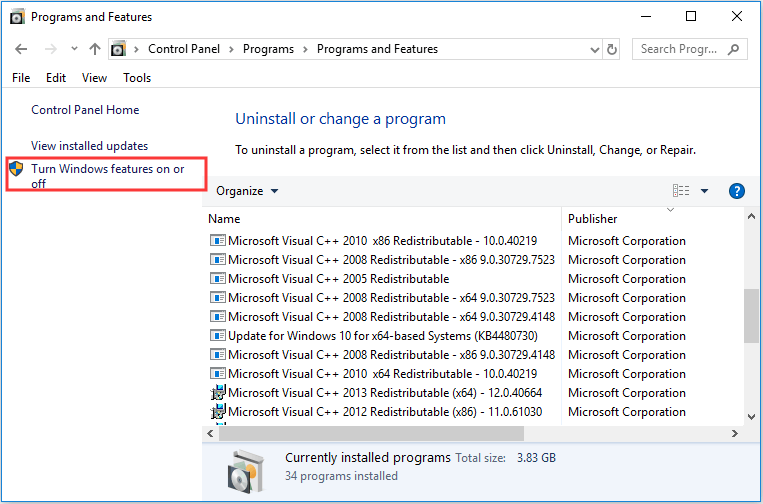
Task: Click installer icon of Visual C++ 2013 x64
Action: [218, 392]
